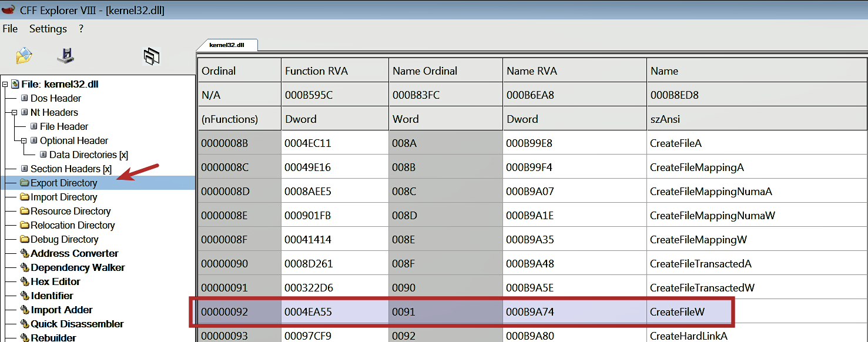Select the CreateFileTransactedW name cell

pos(757,287)
